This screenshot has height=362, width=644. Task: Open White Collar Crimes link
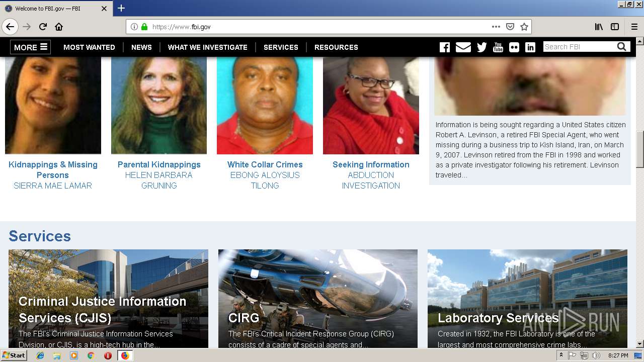265,164
